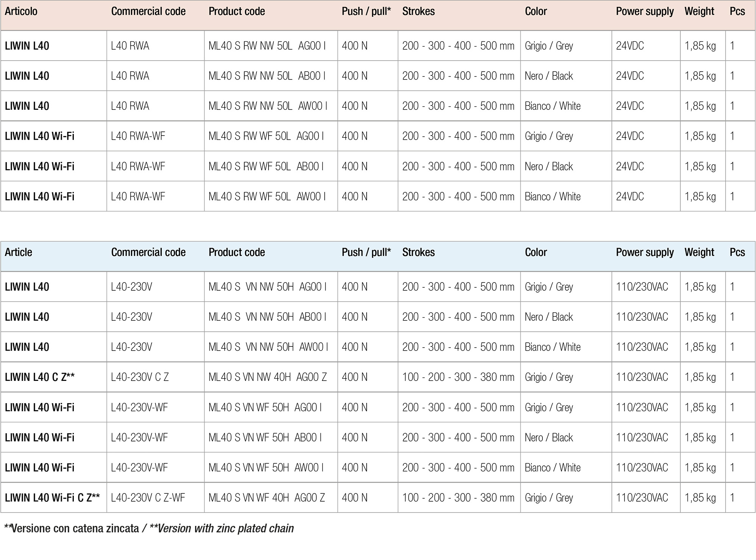Select product code ML40 S RW NW 50L AW00 I
This screenshot has height=560, width=756.
[x=267, y=106]
